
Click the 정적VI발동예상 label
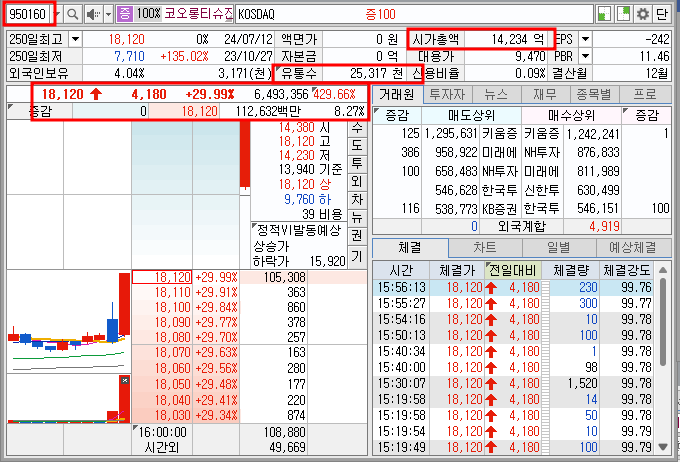(299, 230)
